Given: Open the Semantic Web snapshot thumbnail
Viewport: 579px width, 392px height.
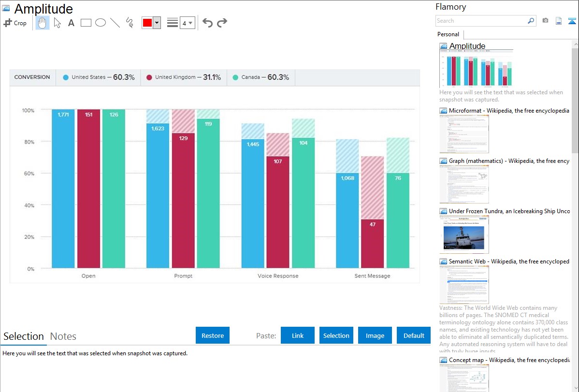Looking at the screenshot, I should 464,285.
